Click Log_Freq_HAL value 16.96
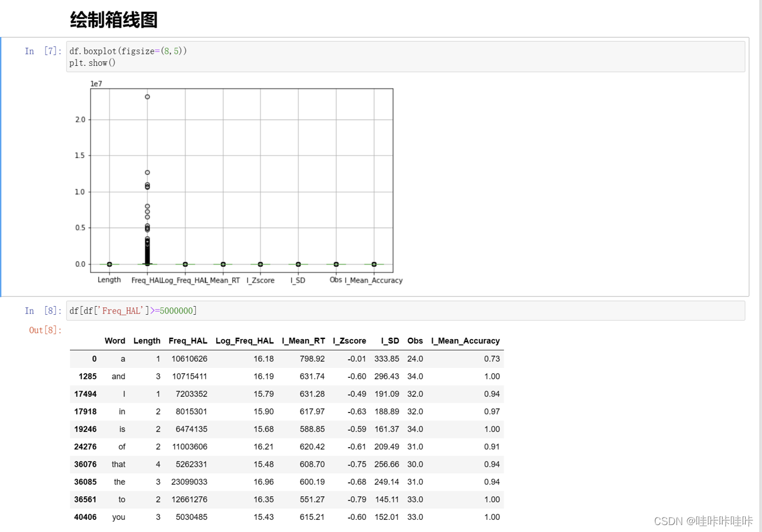This screenshot has height=532, width=762. [x=264, y=482]
